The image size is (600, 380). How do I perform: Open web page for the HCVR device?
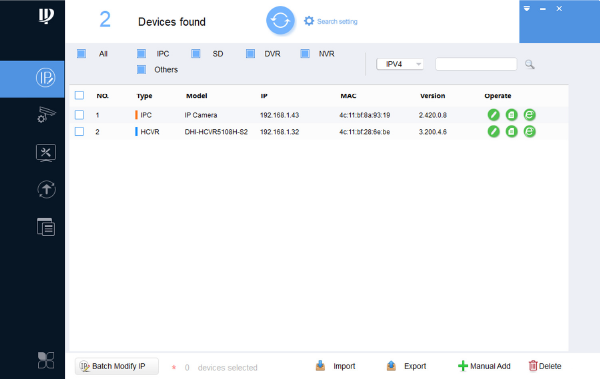click(530, 132)
